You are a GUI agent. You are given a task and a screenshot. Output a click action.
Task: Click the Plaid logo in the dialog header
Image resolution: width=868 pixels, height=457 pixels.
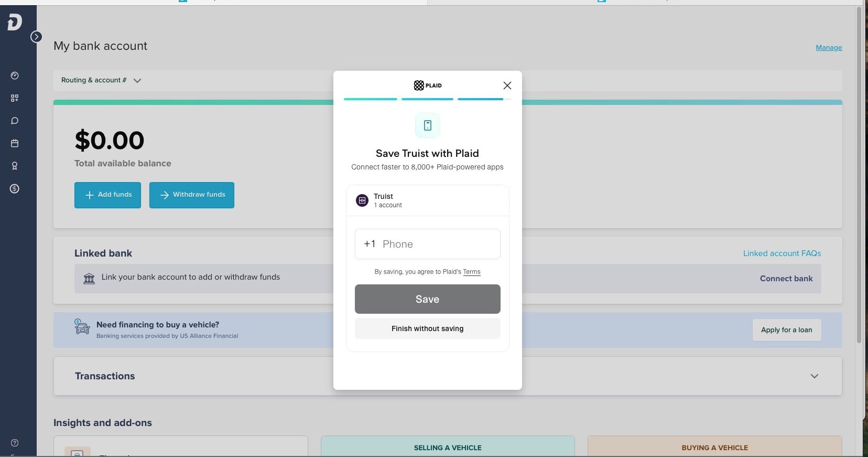pyautogui.click(x=428, y=86)
